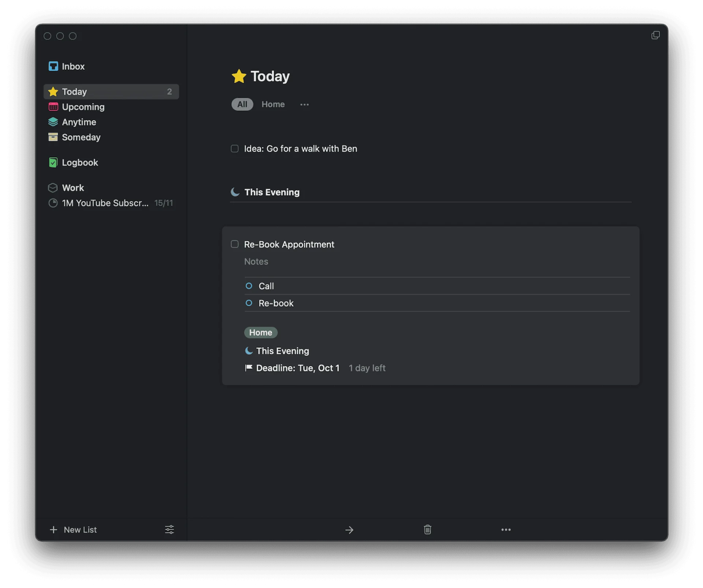The height and width of the screenshot is (588, 703).
Task: Click into the Notes field
Action: point(256,262)
